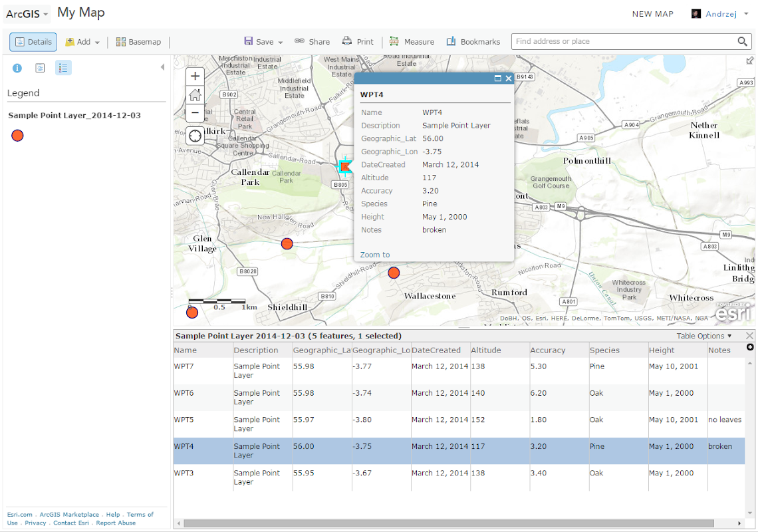Click the search magnifier icon
Viewport: 758px width, 532px height.
(743, 42)
